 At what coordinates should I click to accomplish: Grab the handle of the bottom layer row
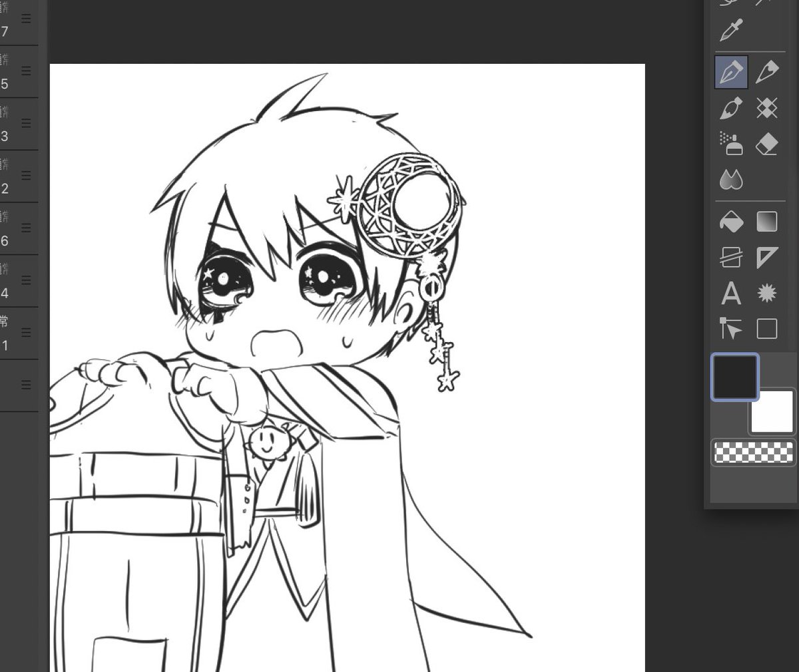26,385
